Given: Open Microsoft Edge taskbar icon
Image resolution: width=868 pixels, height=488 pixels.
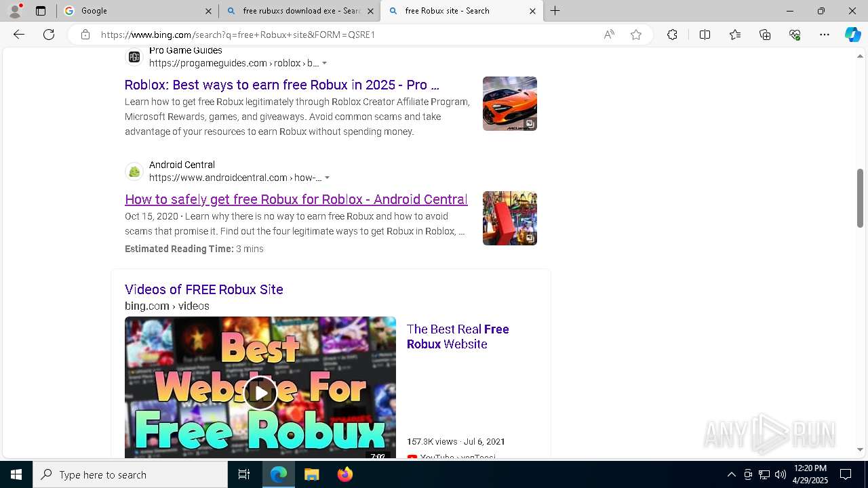Looking at the screenshot, I should [x=279, y=474].
